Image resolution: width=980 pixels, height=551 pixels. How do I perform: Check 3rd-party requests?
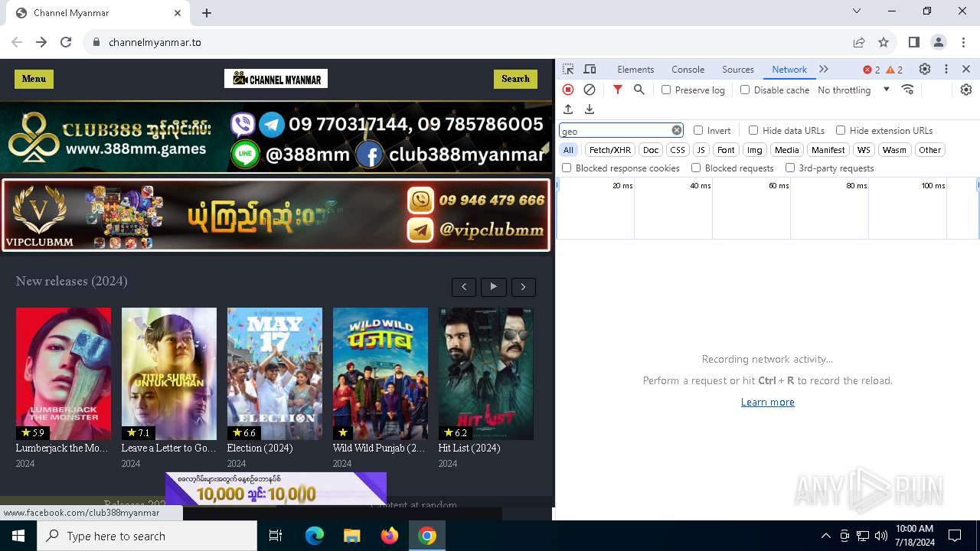click(790, 168)
